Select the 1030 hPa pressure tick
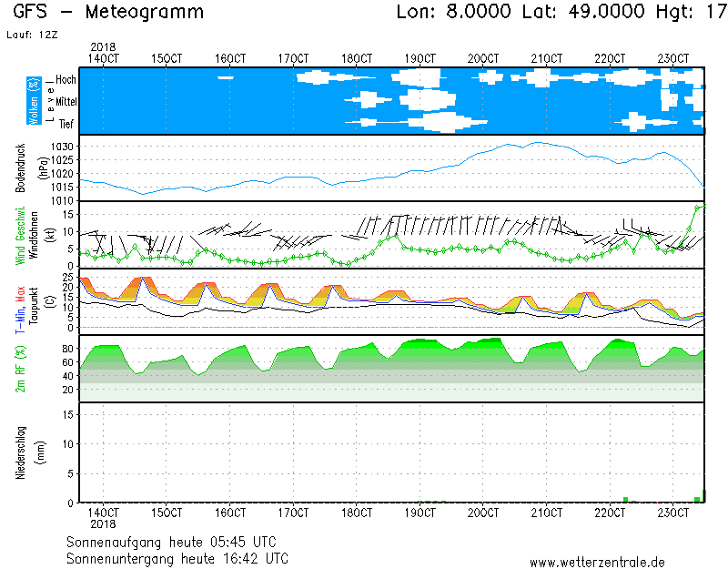Image resolution: width=728 pixels, height=569 pixels. tap(63, 147)
